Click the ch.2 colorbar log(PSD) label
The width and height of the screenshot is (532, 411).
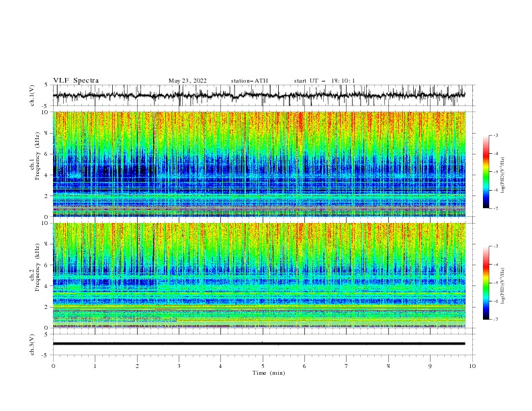coord(503,286)
